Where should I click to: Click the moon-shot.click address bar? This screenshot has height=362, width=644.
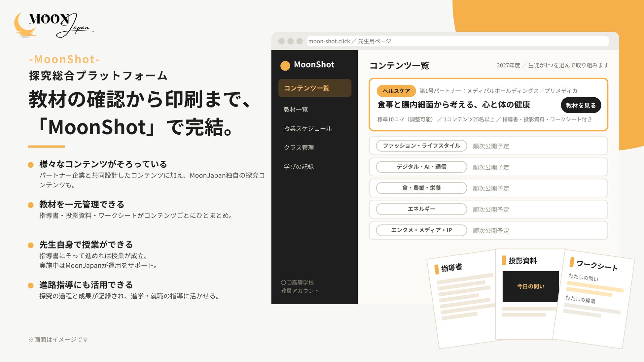(458, 41)
